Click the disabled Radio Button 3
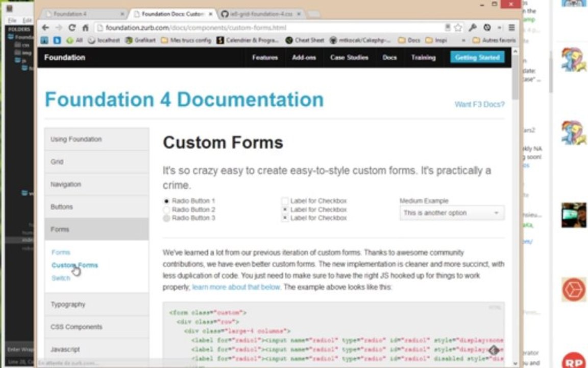The image size is (588, 368). click(166, 218)
